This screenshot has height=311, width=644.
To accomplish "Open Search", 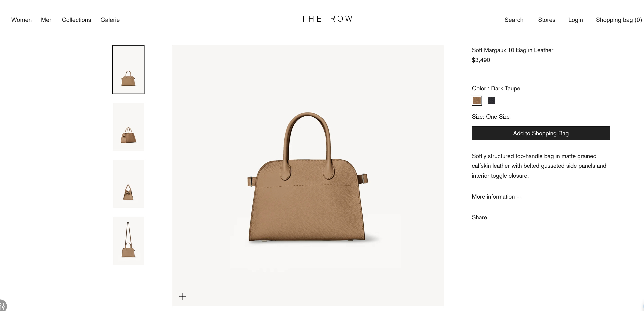I will (514, 20).
